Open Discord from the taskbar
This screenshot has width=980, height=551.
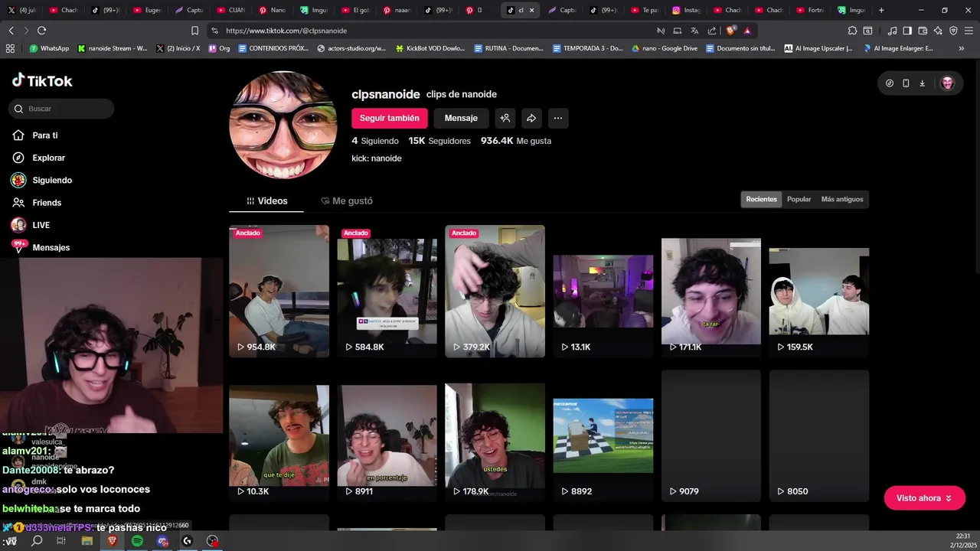tap(162, 541)
